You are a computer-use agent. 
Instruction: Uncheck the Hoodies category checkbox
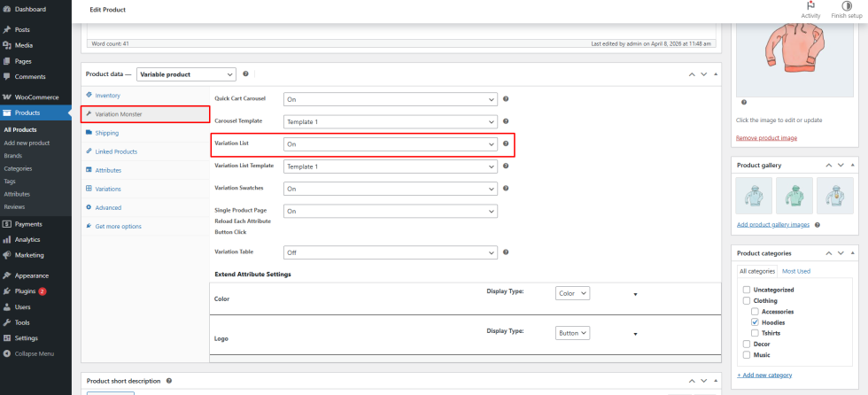point(755,322)
